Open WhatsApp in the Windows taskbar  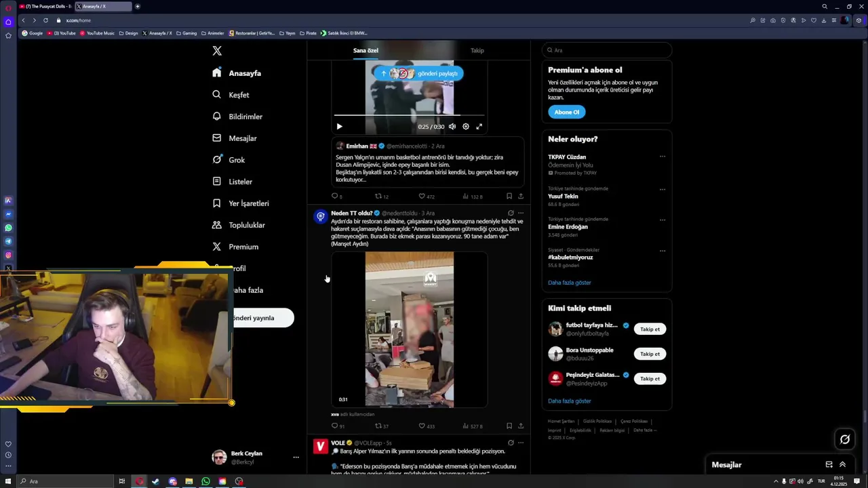205,481
